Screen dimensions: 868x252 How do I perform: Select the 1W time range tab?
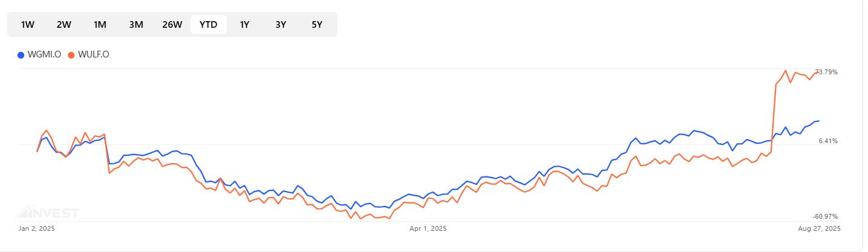coord(27,25)
